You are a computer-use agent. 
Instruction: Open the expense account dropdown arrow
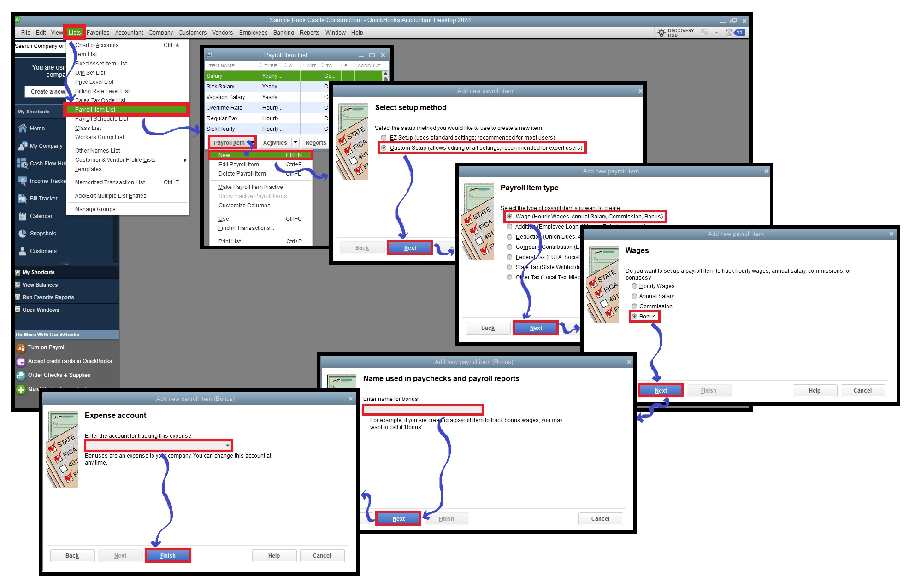228,446
